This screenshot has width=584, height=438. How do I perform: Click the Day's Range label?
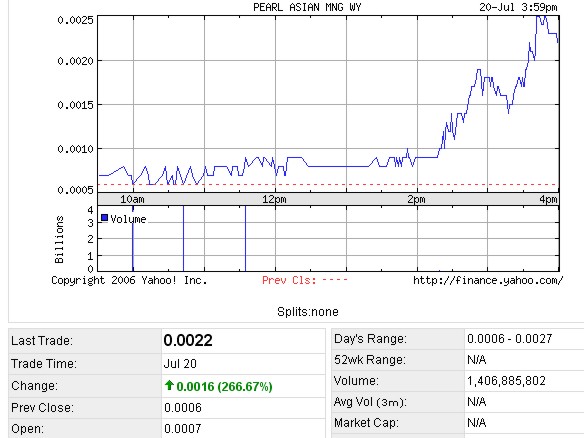(370, 339)
